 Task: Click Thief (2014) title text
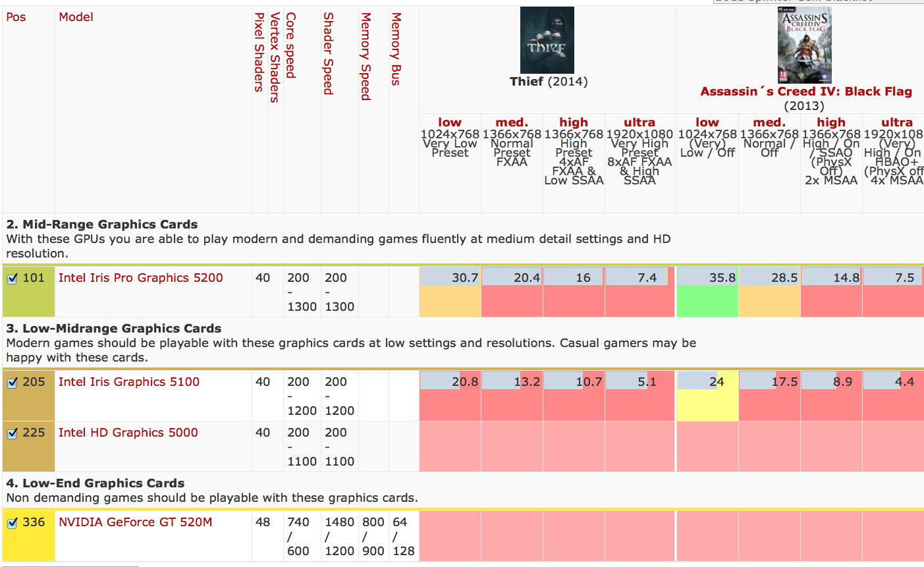point(549,82)
